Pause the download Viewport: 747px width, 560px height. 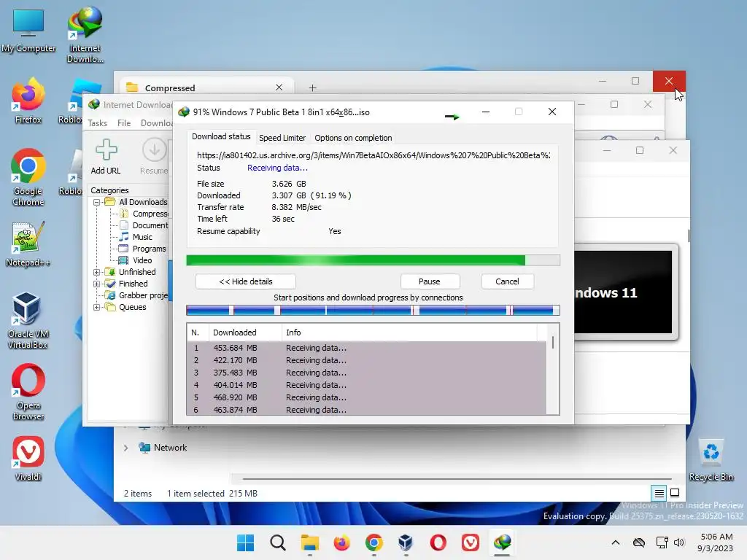(x=430, y=281)
